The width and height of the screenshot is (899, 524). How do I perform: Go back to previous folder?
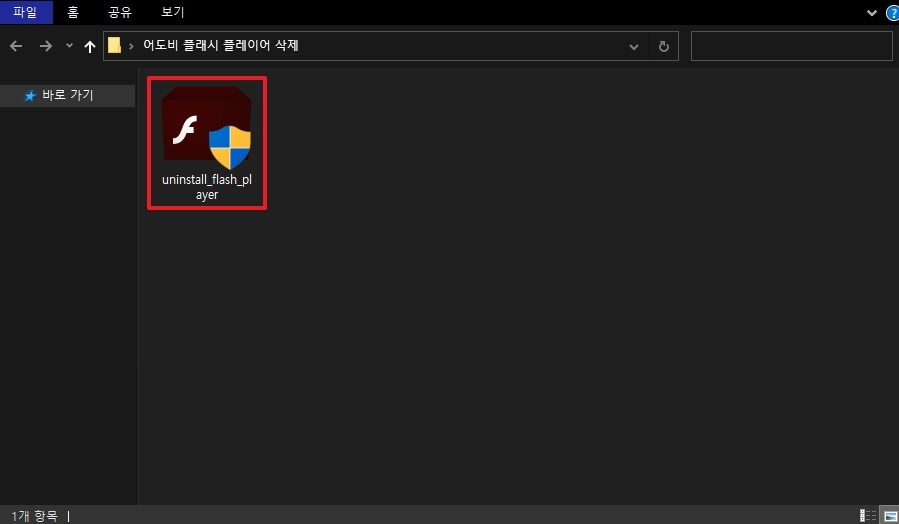pos(16,46)
